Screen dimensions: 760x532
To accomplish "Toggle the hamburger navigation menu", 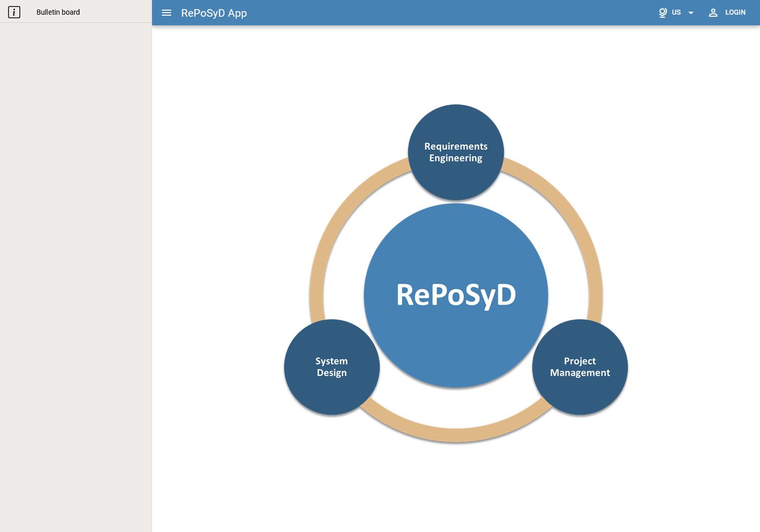I will 167,13.
